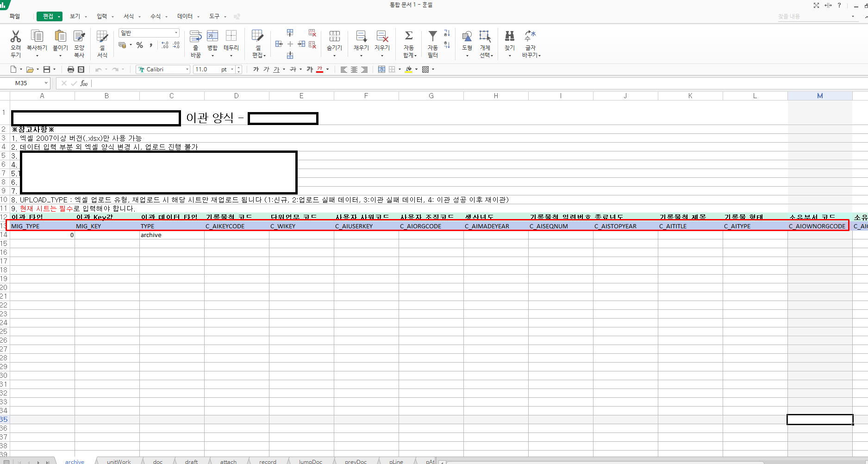Open the 보기 menu

[x=75, y=17]
